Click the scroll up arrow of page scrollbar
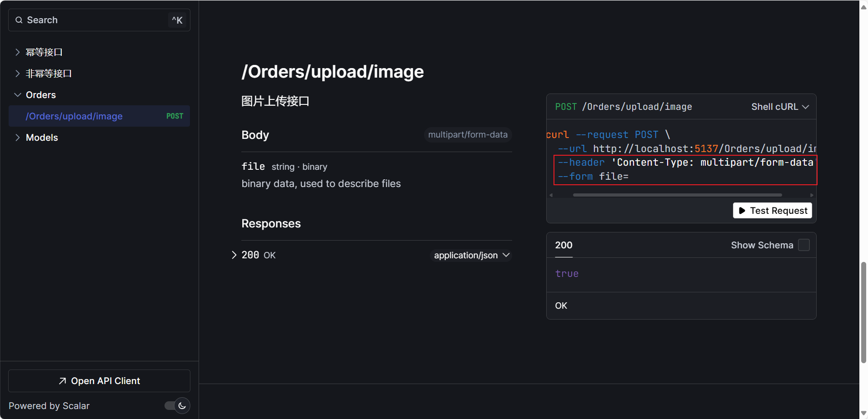This screenshot has width=868, height=419. click(863, 7)
